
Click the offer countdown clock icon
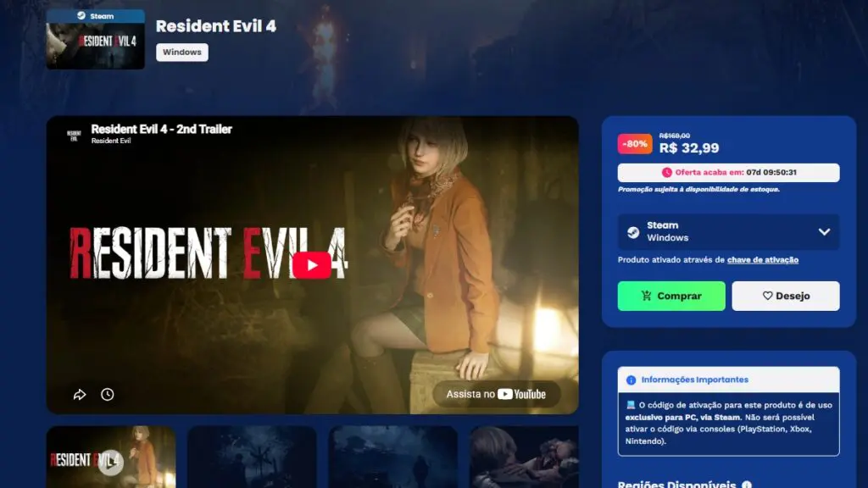pos(666,173)
